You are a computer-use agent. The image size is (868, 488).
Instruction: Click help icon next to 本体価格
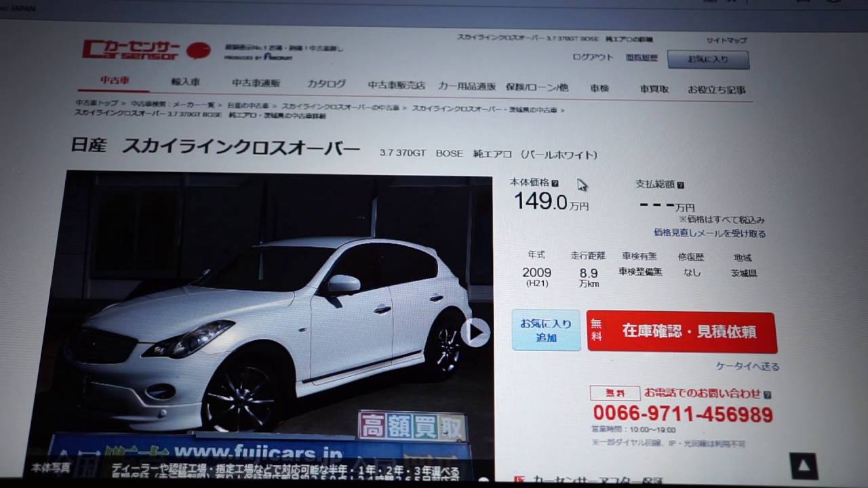pos(555,183)
